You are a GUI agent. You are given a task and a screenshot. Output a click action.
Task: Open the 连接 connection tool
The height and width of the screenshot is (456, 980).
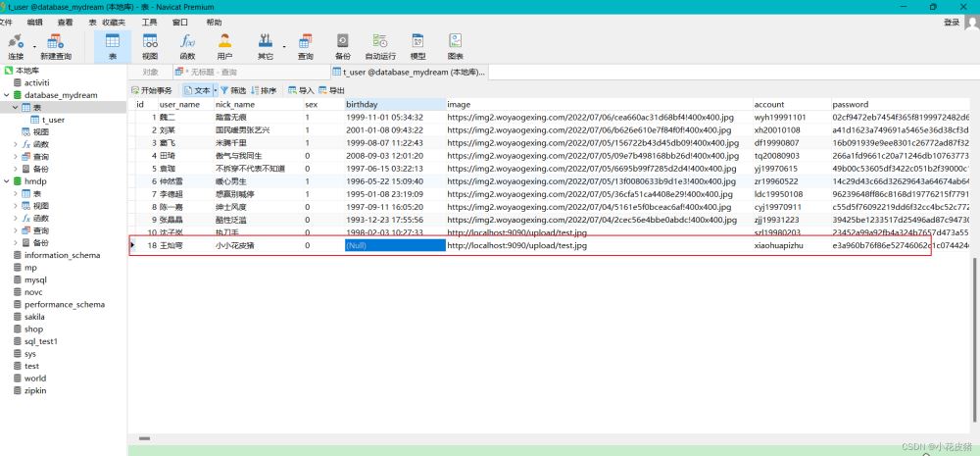tap(16, 47)
